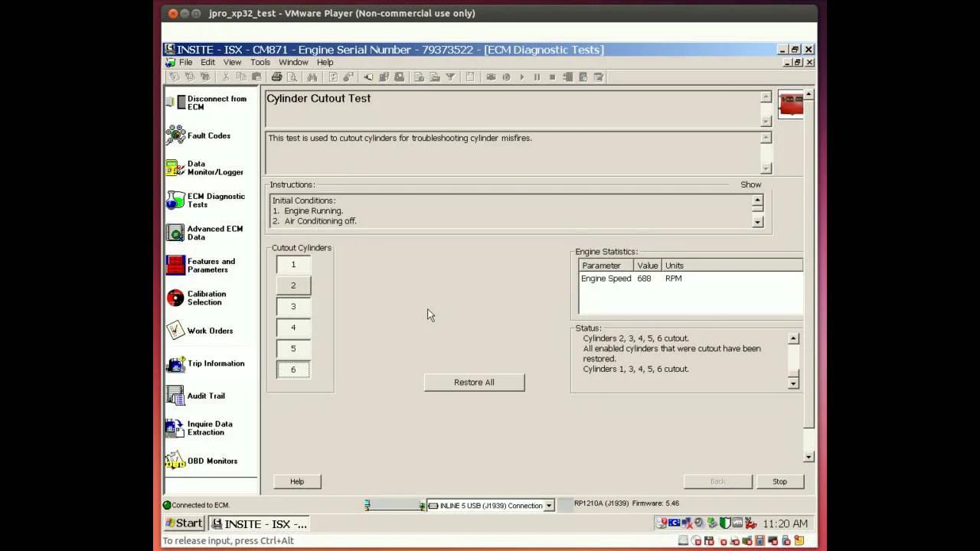Open the Windows Start menu
The width and height of the screenshot is (980, 551).
[x=184, y=523]
